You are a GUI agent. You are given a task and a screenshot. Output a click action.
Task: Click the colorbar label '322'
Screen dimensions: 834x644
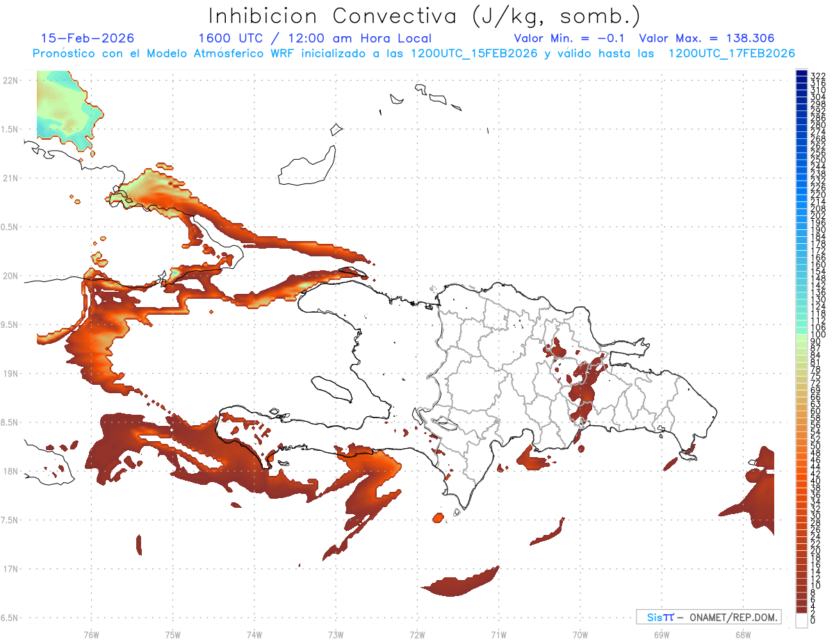point(817,76)
